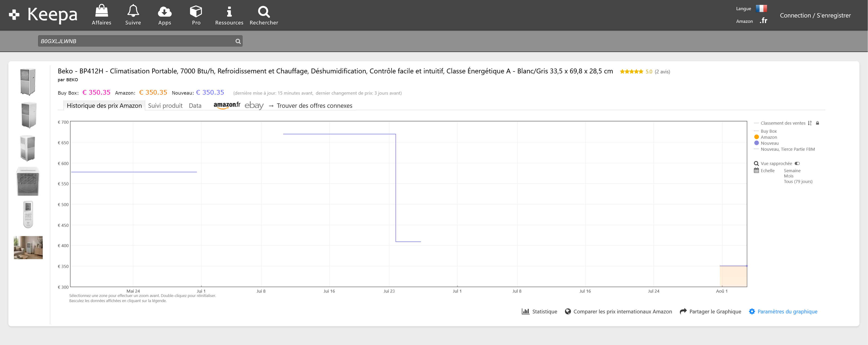
Task: Select the living room scene thumbnail
Action: (28, 247)
